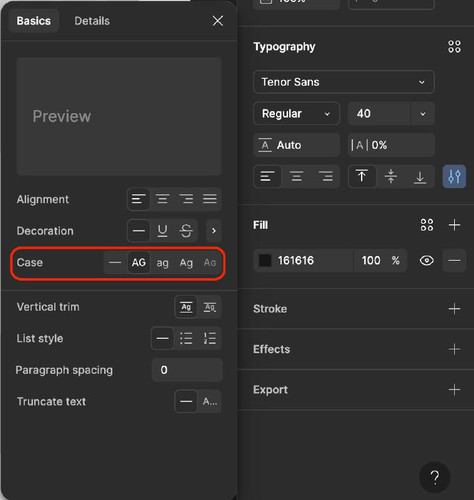Screen dimensions: 474x500
Task: Toggle Fill visibility eye icon
Action: (427, 260)
